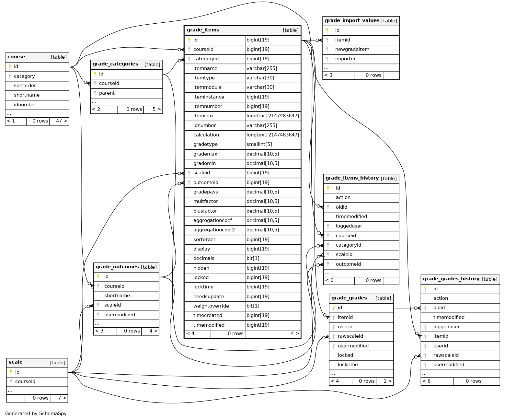Click the Generated by SchemaSpy footer text
Viewport: 505px width, 420px height.
click(36, 414)
